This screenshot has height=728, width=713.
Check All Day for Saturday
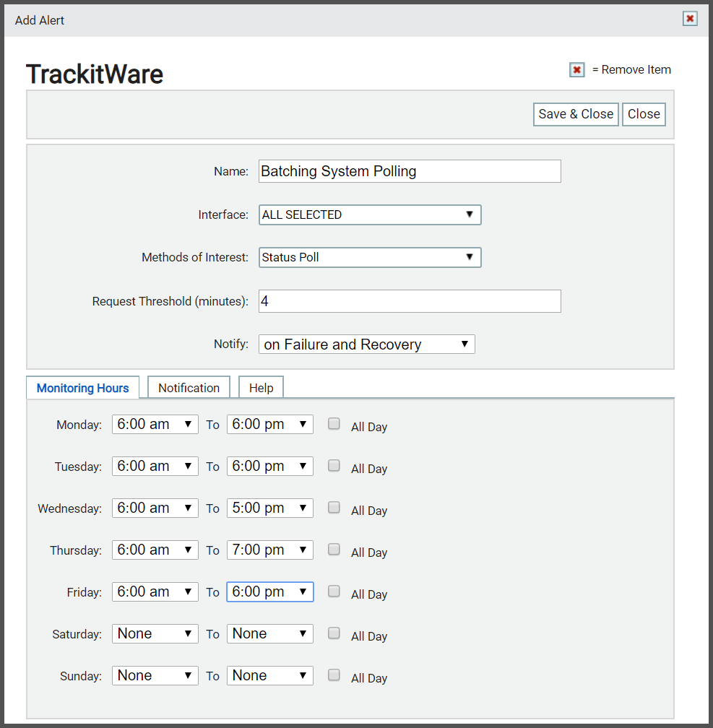334,633
